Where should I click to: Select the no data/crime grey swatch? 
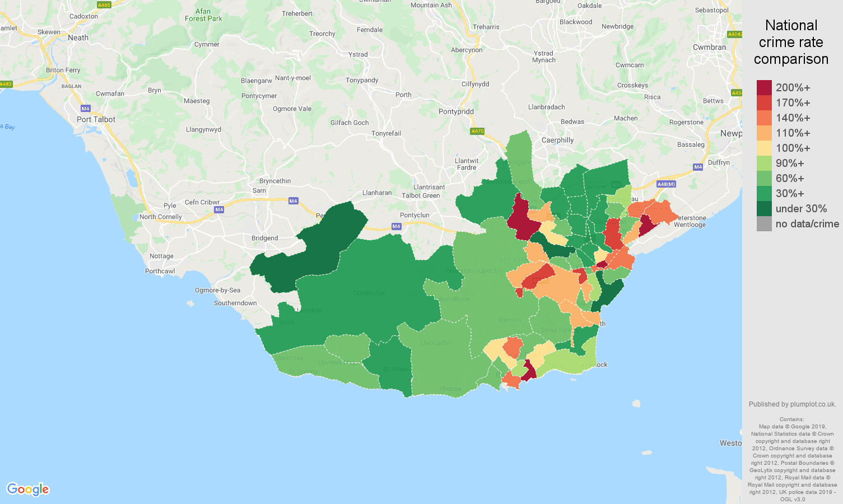764,223
